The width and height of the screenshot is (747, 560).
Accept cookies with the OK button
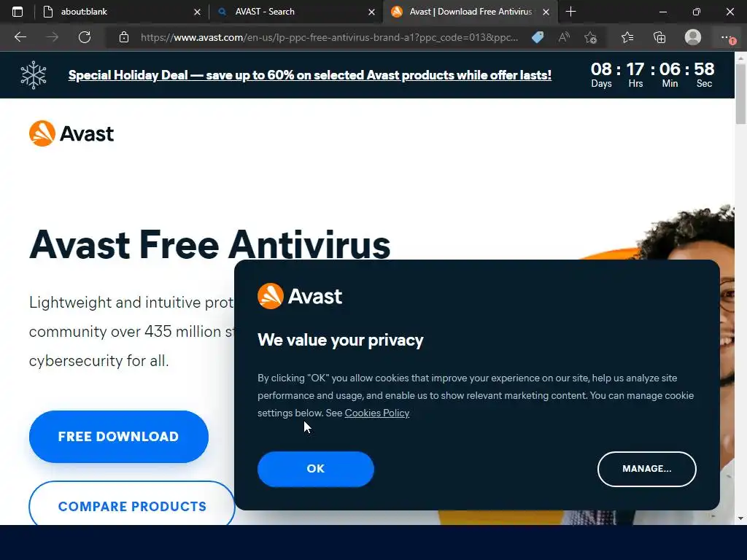[315, 469]
